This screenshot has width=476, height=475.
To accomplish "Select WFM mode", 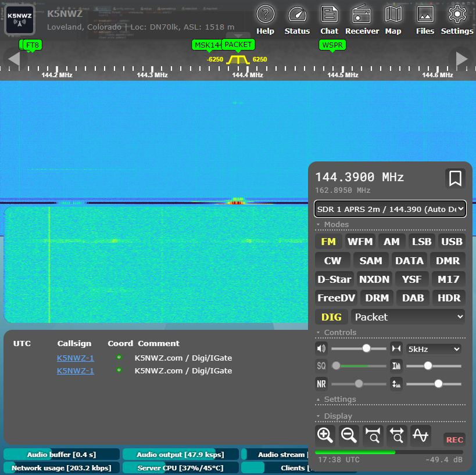I will 360,242.
